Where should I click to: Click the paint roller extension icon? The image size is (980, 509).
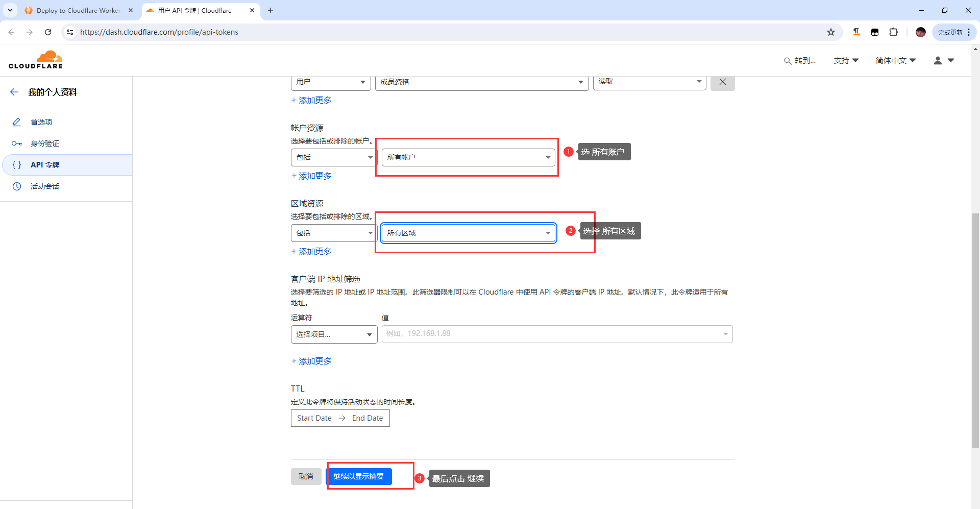(856, 32)
